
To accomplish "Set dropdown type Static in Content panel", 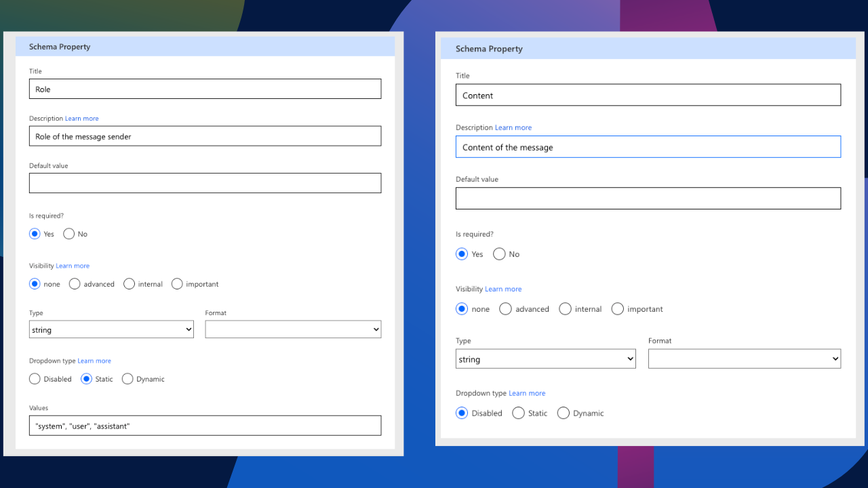I will (518, 413).
